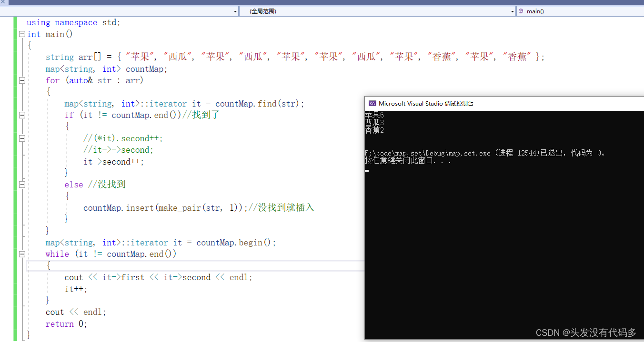Collapse the for loop code block
This screenshot has width=644, height=342.
[22, 80]
